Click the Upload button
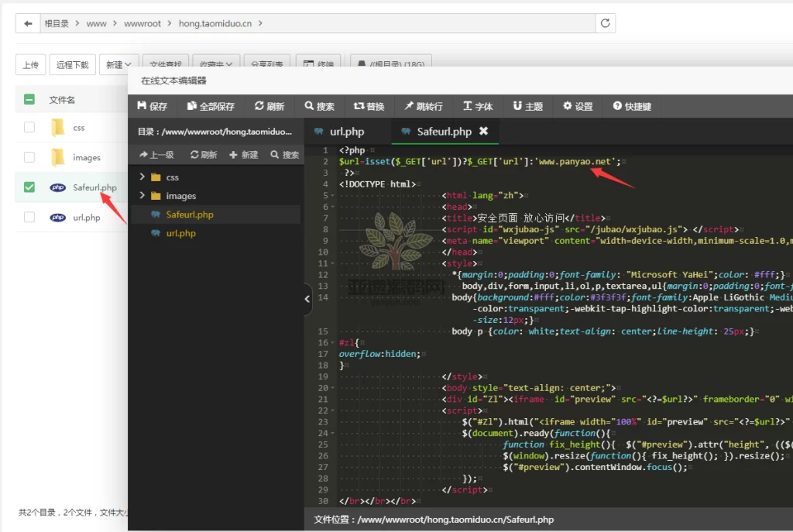This screenshot has width=793, height=532. pyautogui.click(x=30, y=65)
